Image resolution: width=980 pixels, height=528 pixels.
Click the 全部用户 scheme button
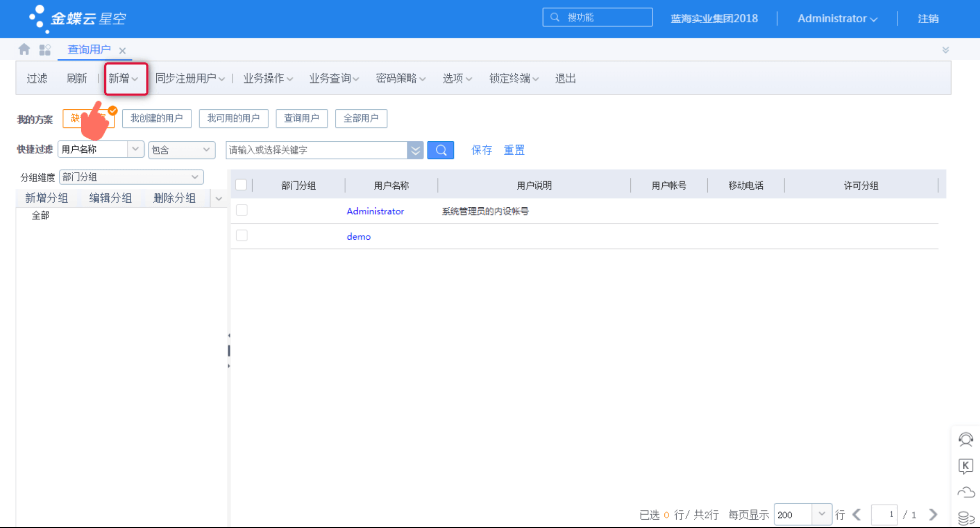[361, 119]
